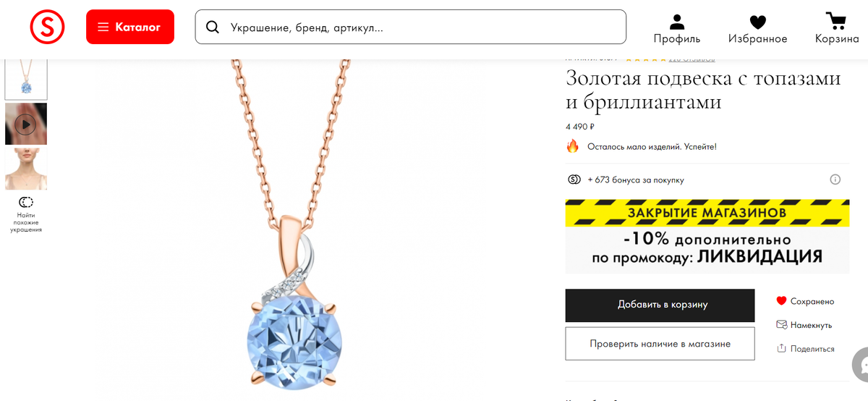Viewport: 868px width, 401px height.
Task: Click the search field Украшение, бренд, артикул
Action: point(410,28)
